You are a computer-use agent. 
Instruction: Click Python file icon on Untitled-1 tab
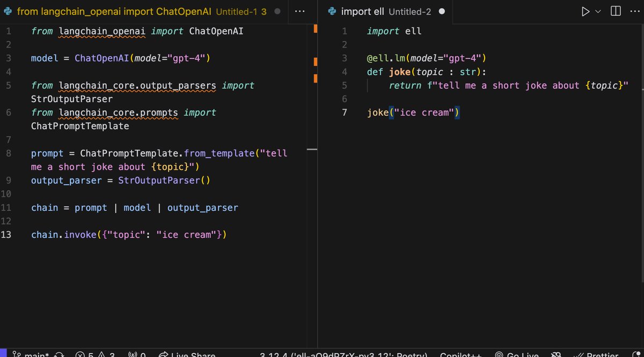(x=7, y=11)
